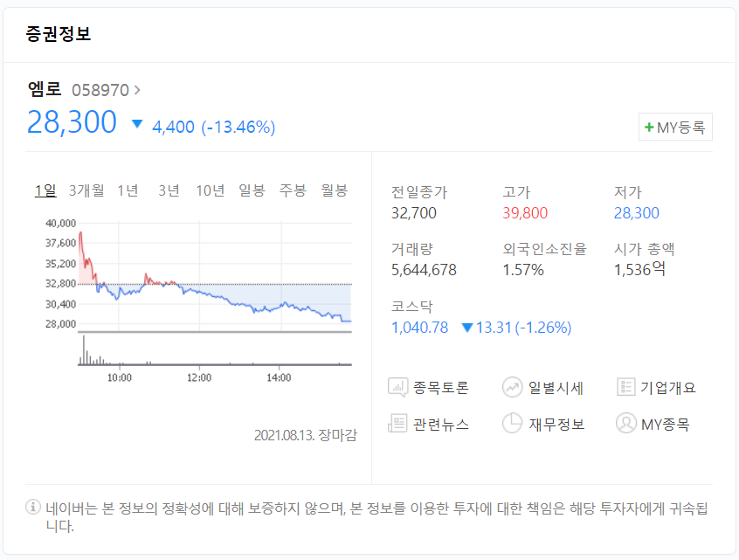This screenshot has width=739, height=560.
Task: Click the 고가 value 39,800
Action: click(525, 213)
